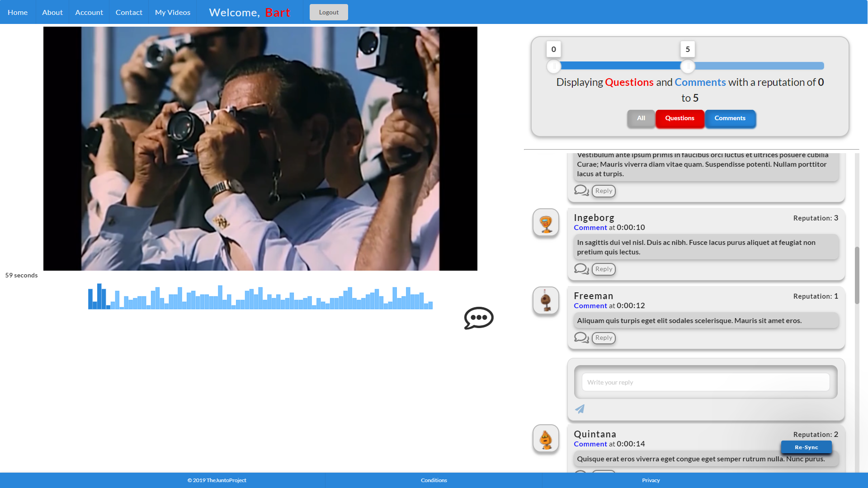868x488 pixels.
Task: Open the Privacy footer link
Action: point(651,480)
